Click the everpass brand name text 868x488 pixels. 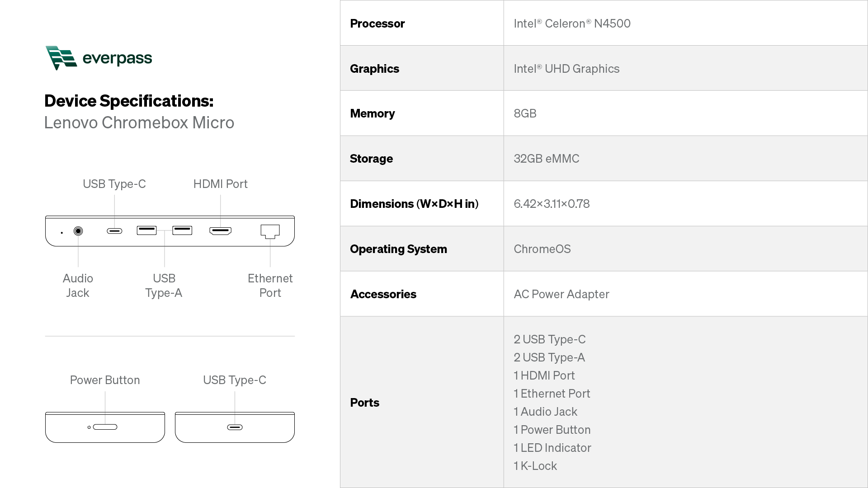pos(117,58)
